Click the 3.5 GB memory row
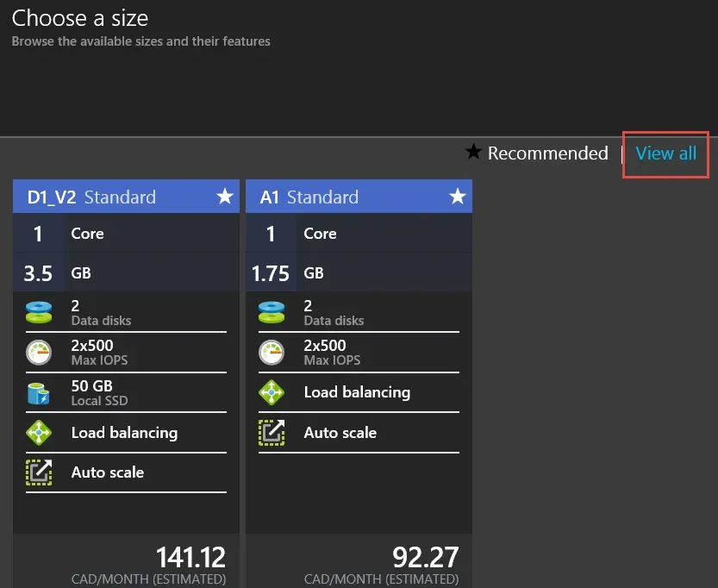 point(126,273)
